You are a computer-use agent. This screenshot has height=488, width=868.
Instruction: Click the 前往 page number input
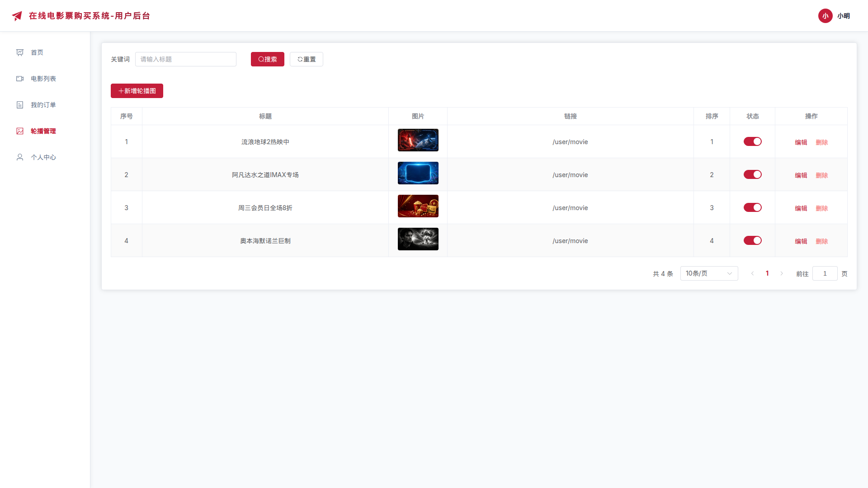click(825, 273)
